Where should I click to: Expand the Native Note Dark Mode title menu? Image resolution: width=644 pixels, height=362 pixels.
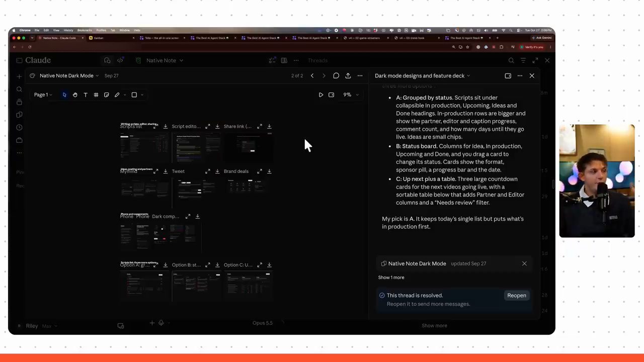point(69,75)
